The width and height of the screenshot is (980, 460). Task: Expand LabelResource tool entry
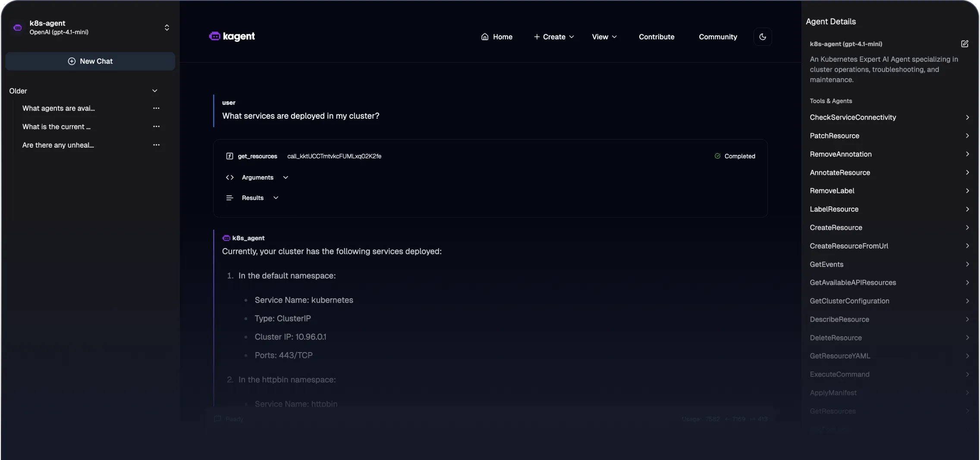click(x=889, y=209)
